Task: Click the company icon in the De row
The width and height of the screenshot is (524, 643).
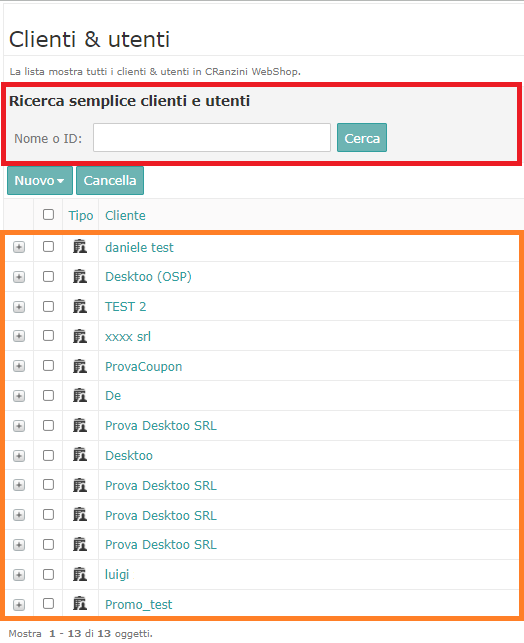Action: pos(80,395)
